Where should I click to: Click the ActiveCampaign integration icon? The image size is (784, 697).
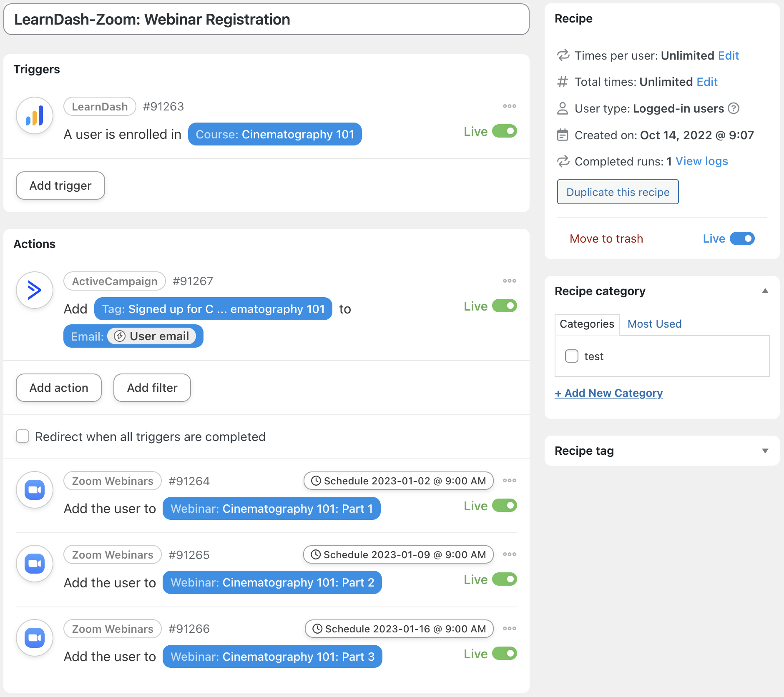click(35, 290)
